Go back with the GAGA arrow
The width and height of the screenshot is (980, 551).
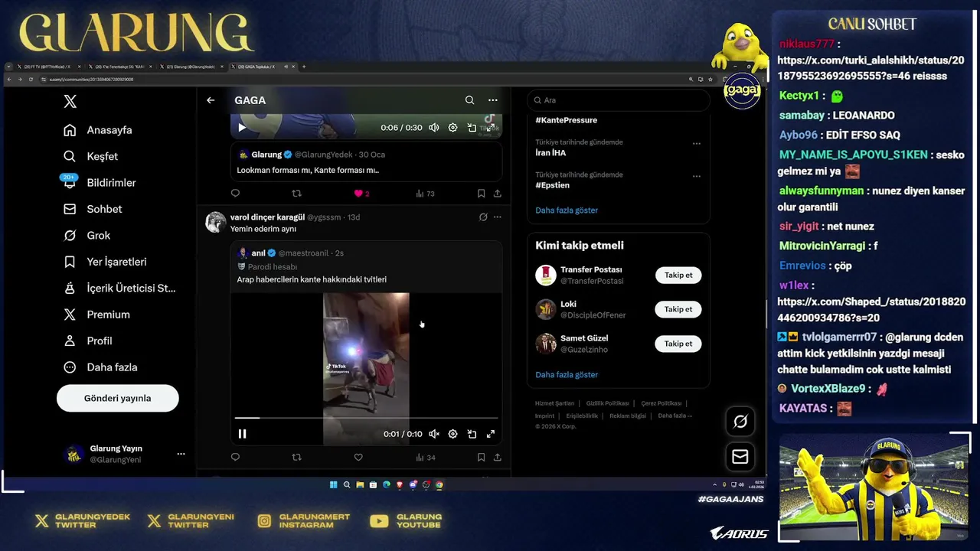pyautogui.click(x=211, y=100)
